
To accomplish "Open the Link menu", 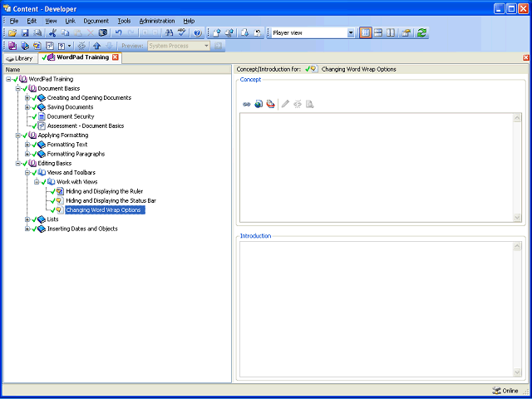I will tap(70, 21).
